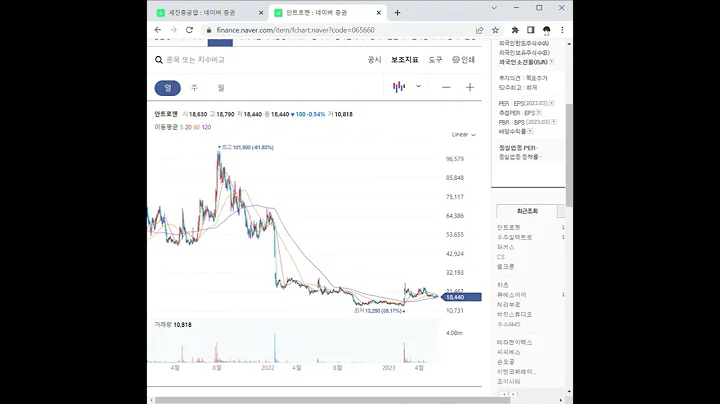
Task: Click the browser forward arrow
Action: click(174, 30)
